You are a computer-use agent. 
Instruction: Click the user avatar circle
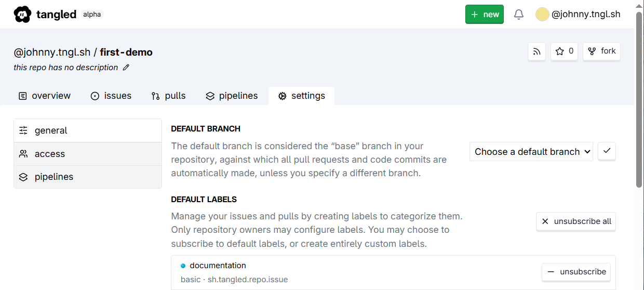pyautogui.click(x=542, y=15)
